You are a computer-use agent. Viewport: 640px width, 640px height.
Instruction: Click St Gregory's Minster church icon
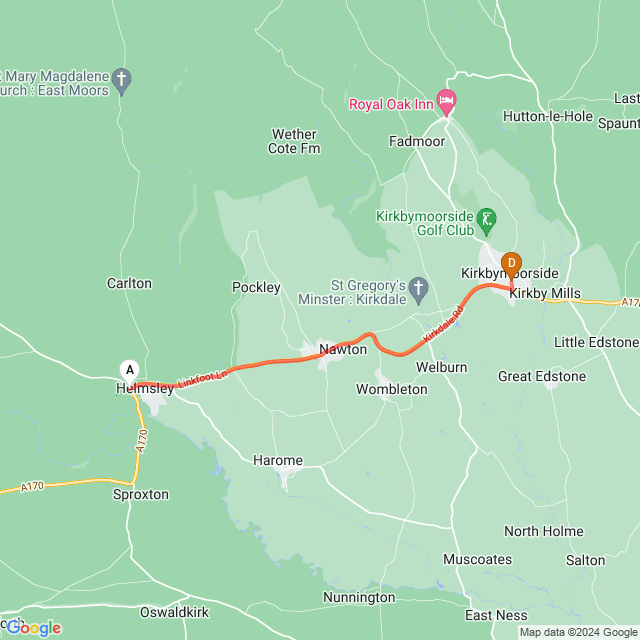(418, 291)
